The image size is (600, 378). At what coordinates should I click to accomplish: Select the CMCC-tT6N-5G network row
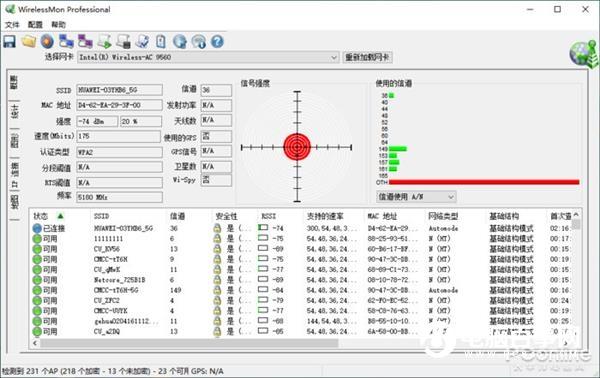coord(302,290)
